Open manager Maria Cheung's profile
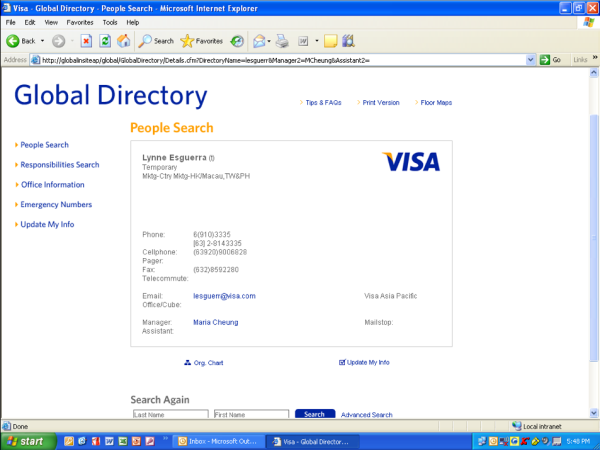Screen dimensions: 600x450 tap(215, 323)
